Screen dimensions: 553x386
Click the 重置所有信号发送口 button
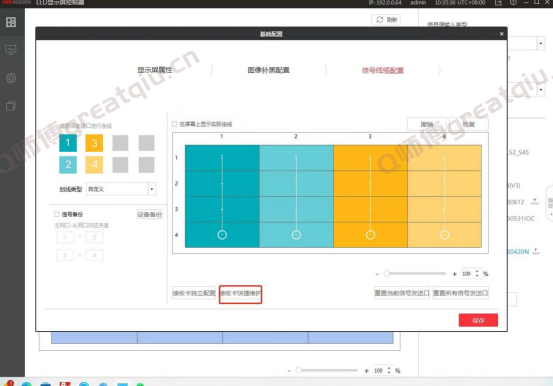point(461,293)
